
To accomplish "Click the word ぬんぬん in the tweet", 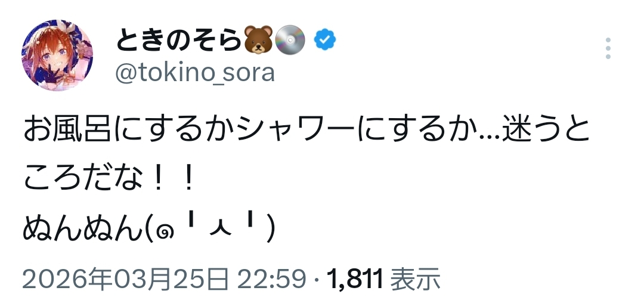I will click(80, 229).
